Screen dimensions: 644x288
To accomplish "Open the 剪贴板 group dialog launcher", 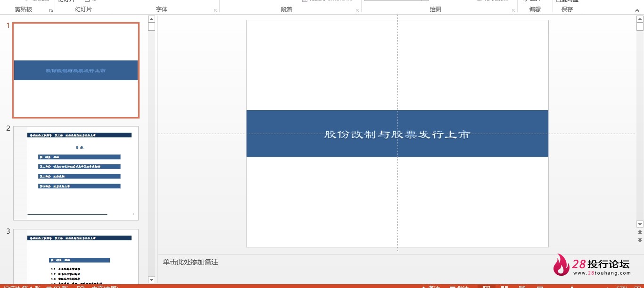I will (51, 10).
